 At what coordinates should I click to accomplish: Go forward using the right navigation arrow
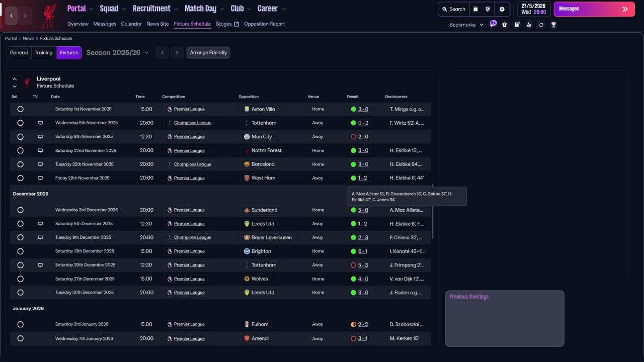tap(25, 16)
